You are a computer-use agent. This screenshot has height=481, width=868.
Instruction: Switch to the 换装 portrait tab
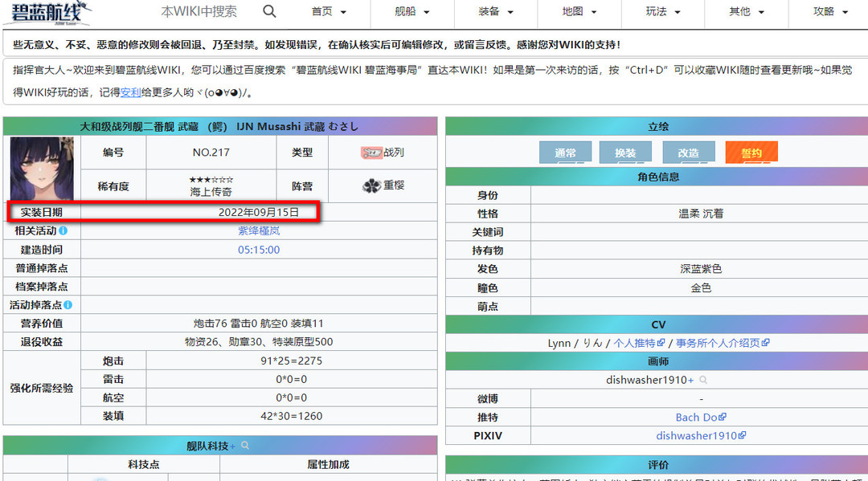pos(627,150)
